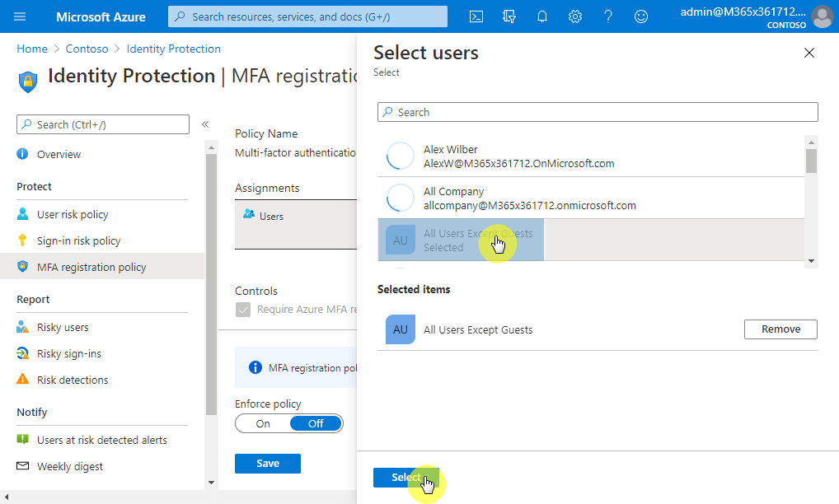Click the Overview info icon
The width and height of the screenshot is (839, 504).
[x=22, y=154]
